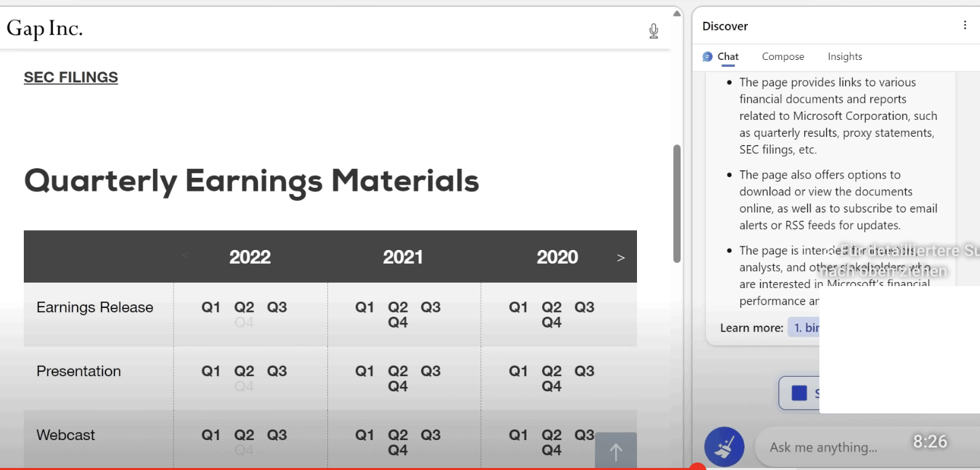Click the Gap Inc. logo
This screenshot has width=980, height=470.
pos(45,29)
